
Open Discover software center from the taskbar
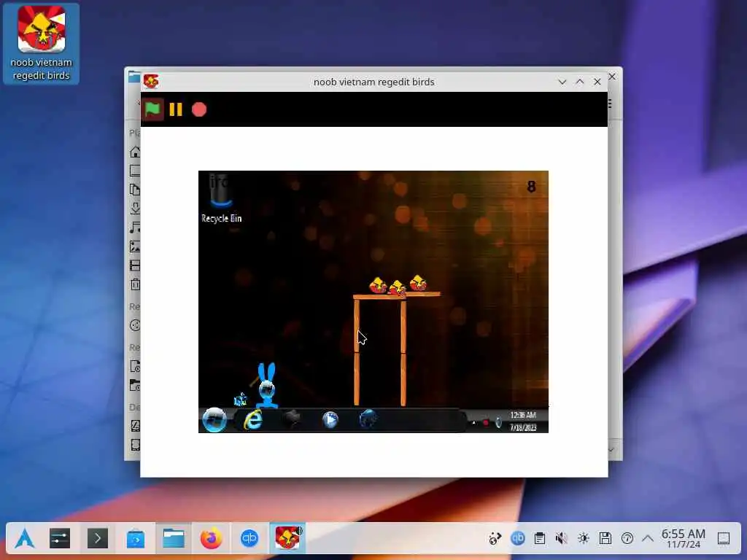tap(136, 539)
